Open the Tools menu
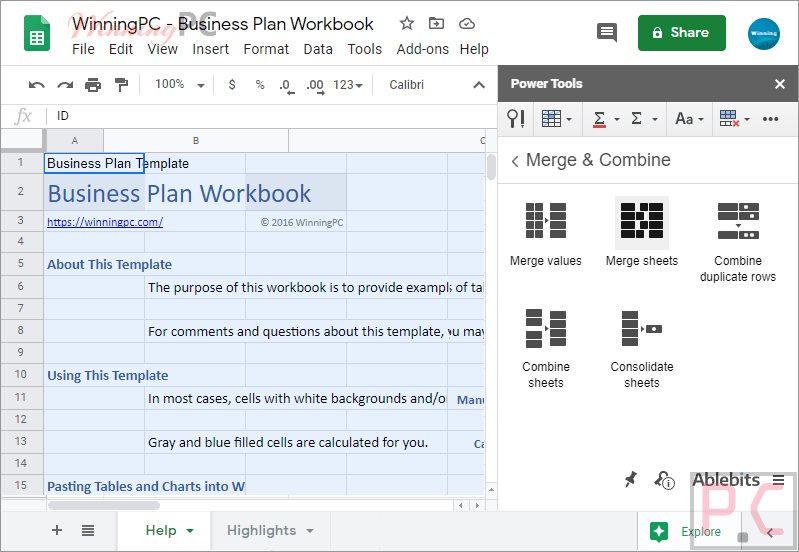 365,49
